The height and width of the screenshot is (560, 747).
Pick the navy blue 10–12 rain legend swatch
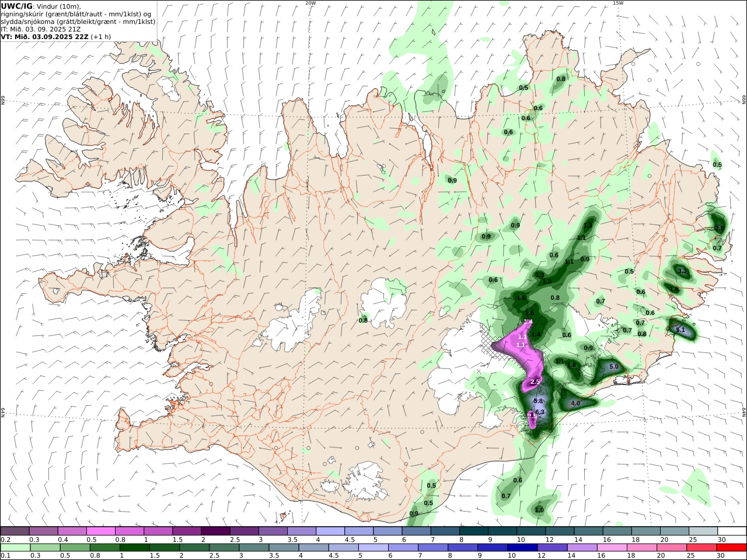(521, 548)
